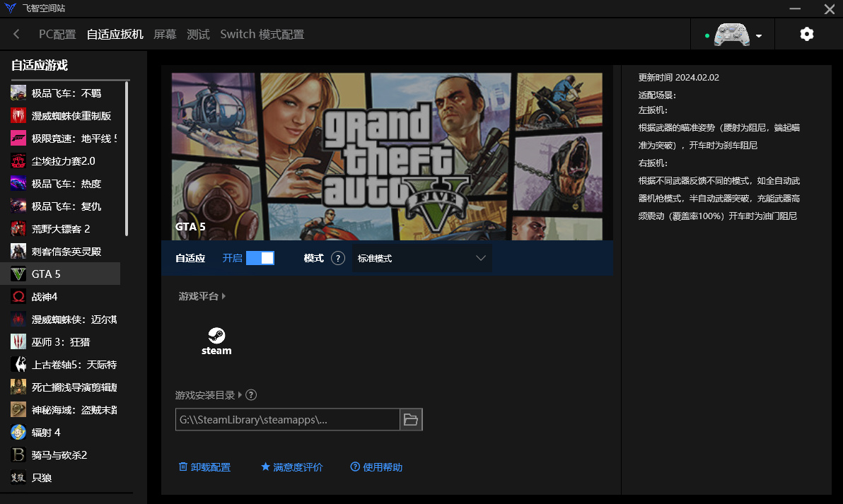Select 荒野大镖客 2 in the list

59,228
